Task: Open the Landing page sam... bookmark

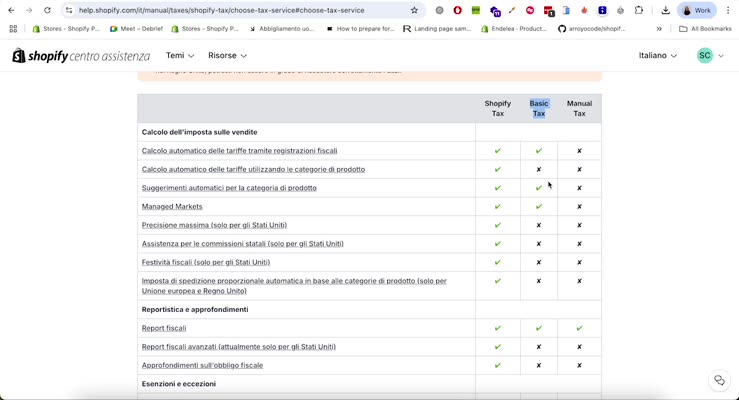Action: pyautogui.click(x=437, y=29)
